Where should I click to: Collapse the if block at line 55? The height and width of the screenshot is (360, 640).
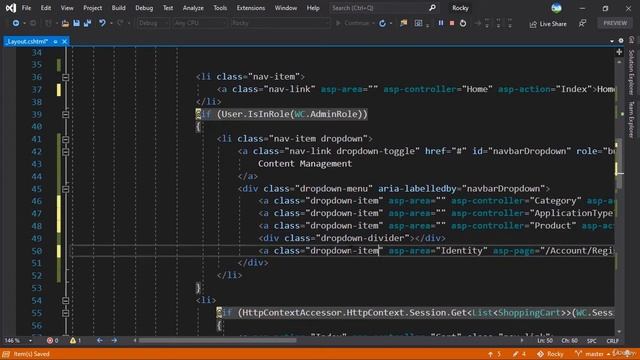click(x=65, y=313)
